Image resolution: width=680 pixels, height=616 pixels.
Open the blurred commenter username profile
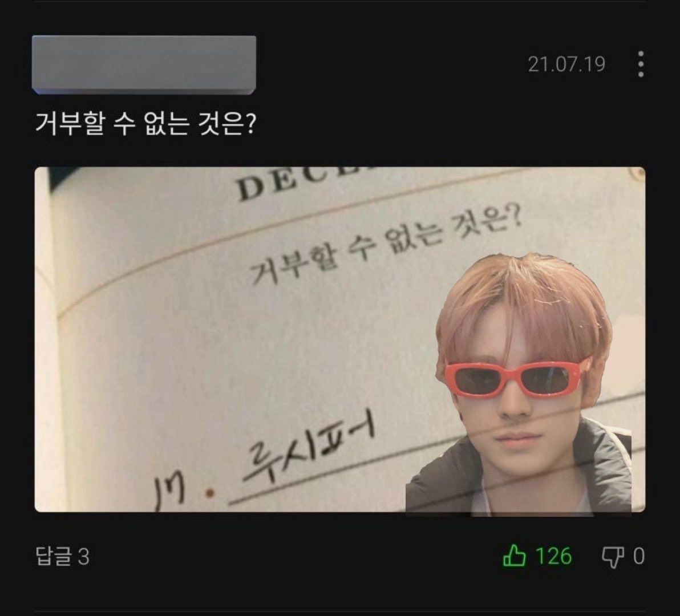click(144, 64)
